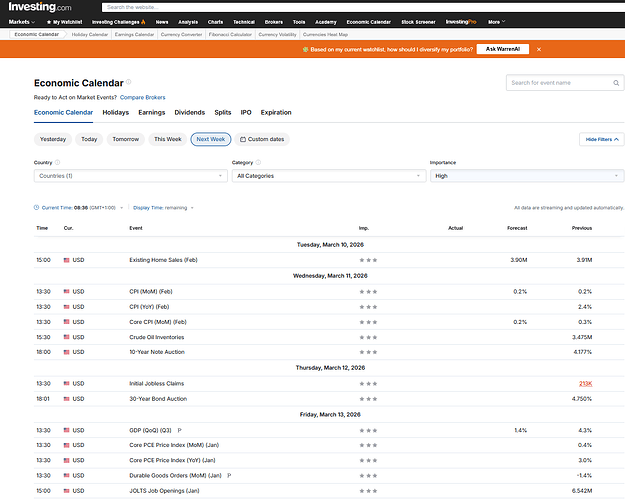Click the info icon next to Country
Screen dimensions: 625x500
coord(57,162)
